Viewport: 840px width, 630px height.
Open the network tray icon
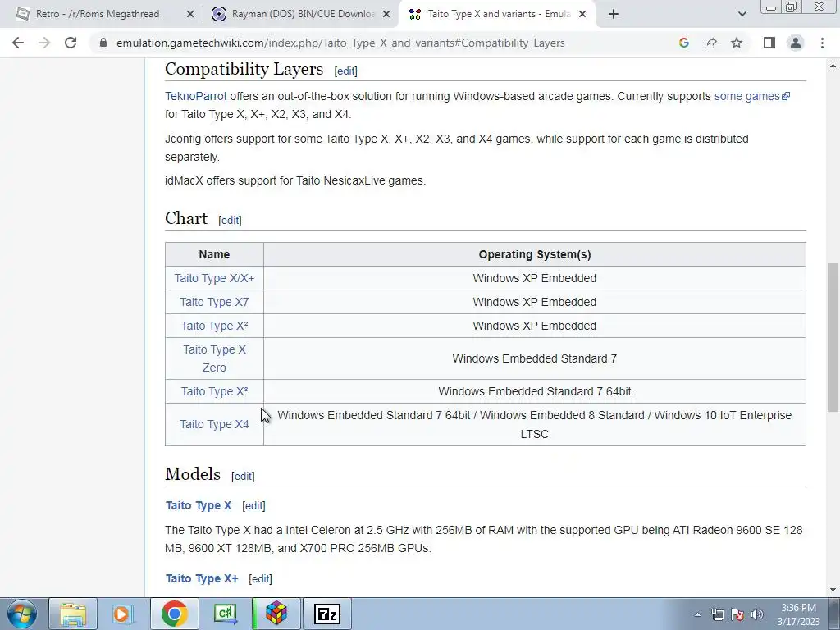pyautogui.click(x=717, y=614)
